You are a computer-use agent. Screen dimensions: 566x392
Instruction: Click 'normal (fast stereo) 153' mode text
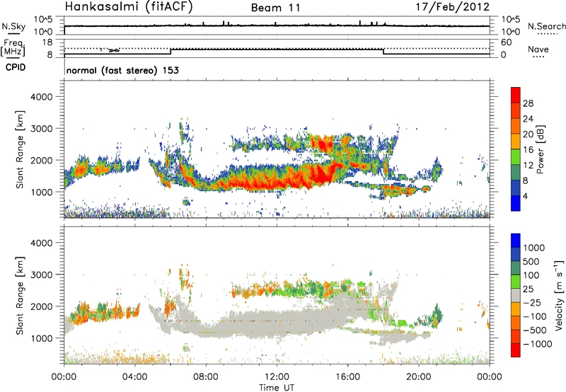click(122, 70)
